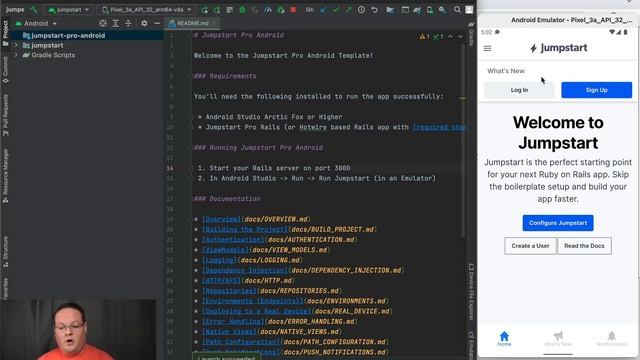Go to previous highlighted problem up arrow
This screenshot has height=360, width=640.
coord(450,37)
